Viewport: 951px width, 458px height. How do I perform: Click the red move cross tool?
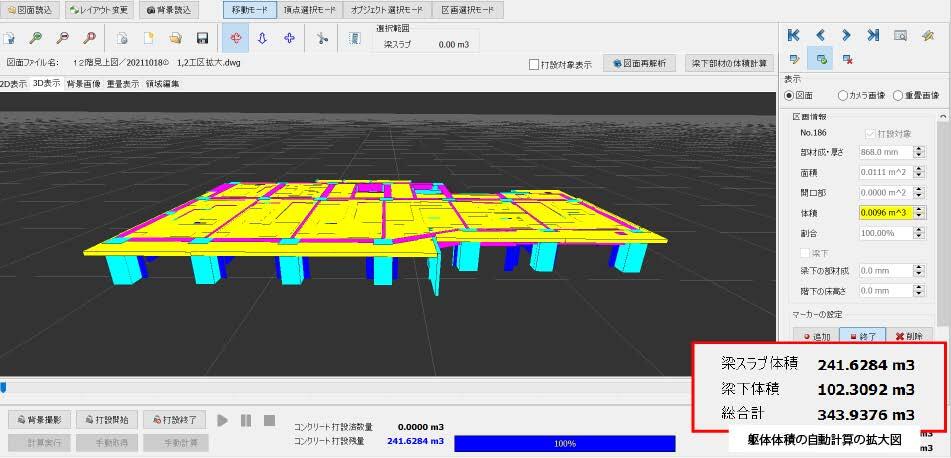pyautogui.click(x=237, y=39)
